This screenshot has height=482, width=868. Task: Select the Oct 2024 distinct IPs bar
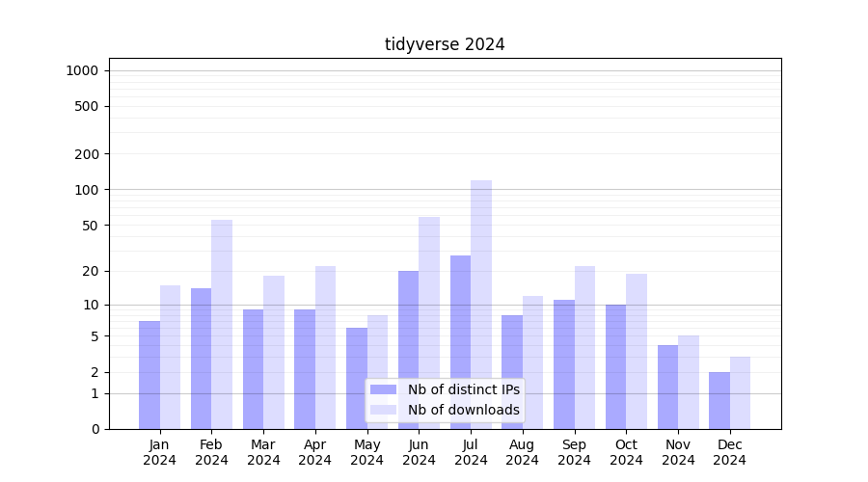point(615,366)
